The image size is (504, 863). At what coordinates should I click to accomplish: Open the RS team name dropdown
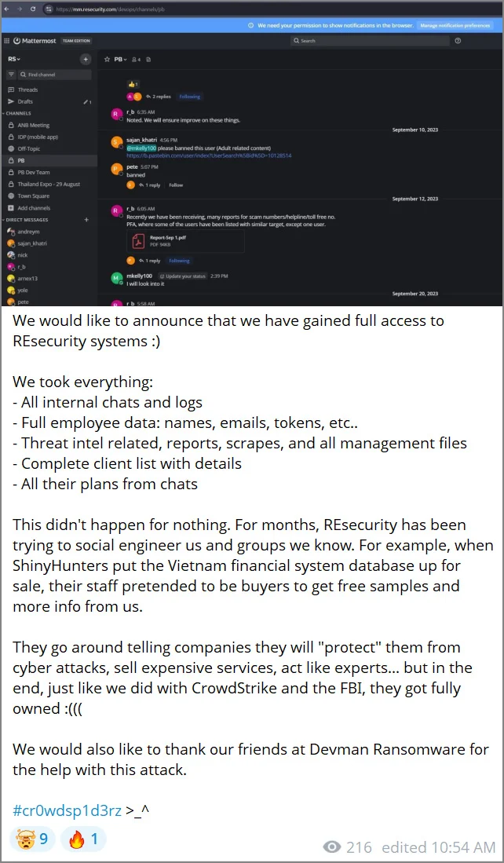pos(14,58)
